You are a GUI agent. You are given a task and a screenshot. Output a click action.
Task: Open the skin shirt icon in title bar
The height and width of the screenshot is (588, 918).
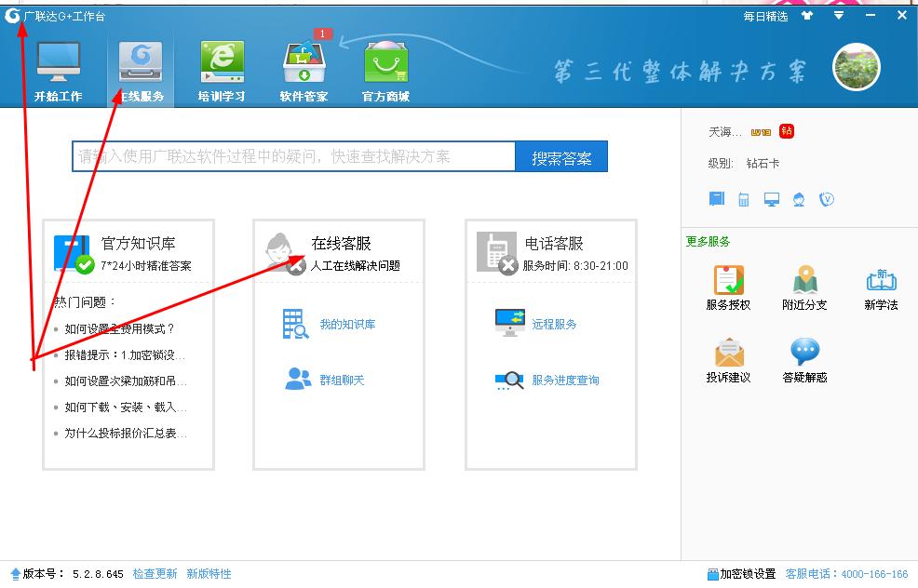(x=807, y=16)
